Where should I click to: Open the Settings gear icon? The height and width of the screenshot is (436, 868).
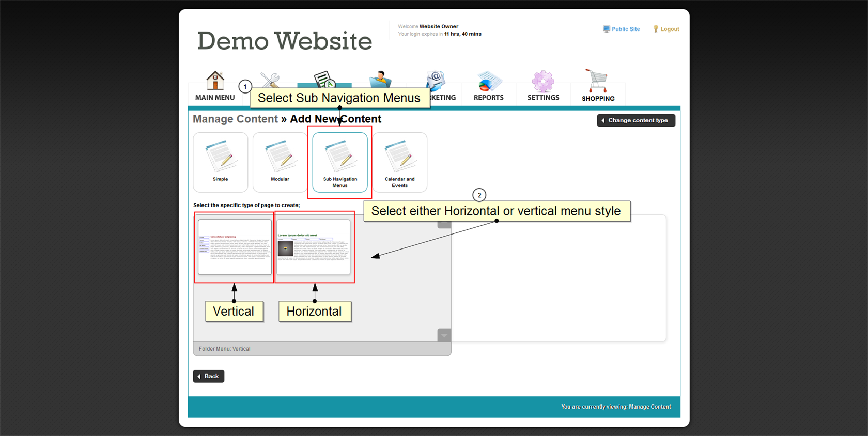(543, 81)
